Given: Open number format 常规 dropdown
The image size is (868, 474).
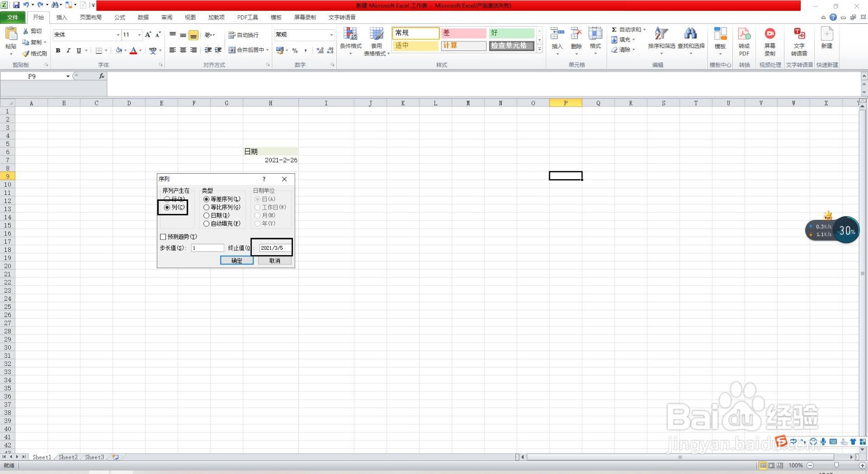Looking at the screenshot, I should coord(331,35).
